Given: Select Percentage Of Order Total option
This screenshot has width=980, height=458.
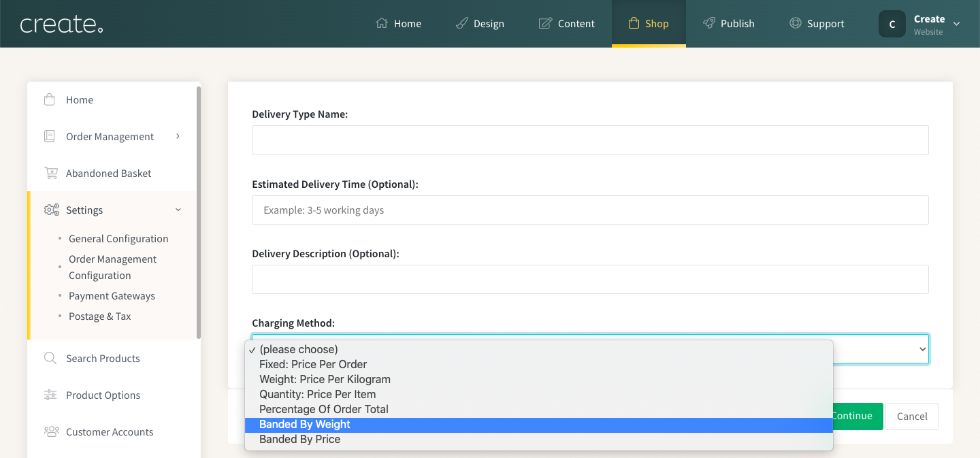Looking at the screenshot, I should 539,409.
